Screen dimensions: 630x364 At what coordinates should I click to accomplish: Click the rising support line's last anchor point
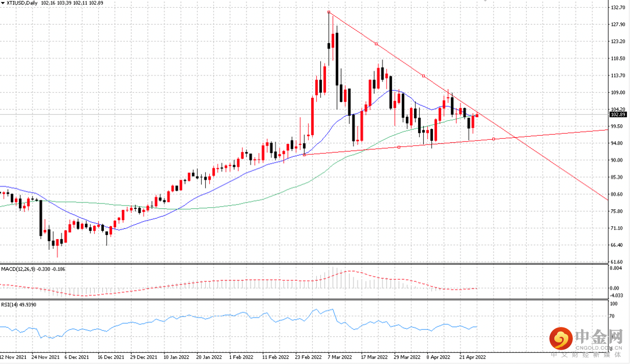coord(494,139)
